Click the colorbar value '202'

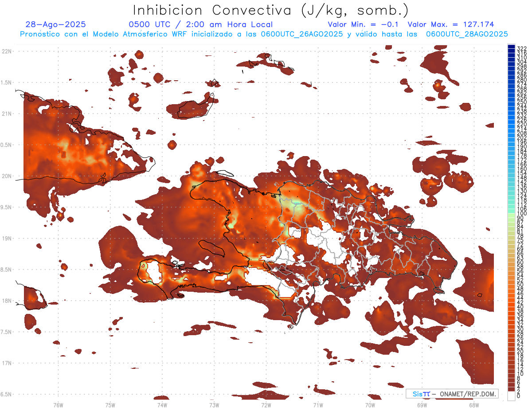click(521, 138)
